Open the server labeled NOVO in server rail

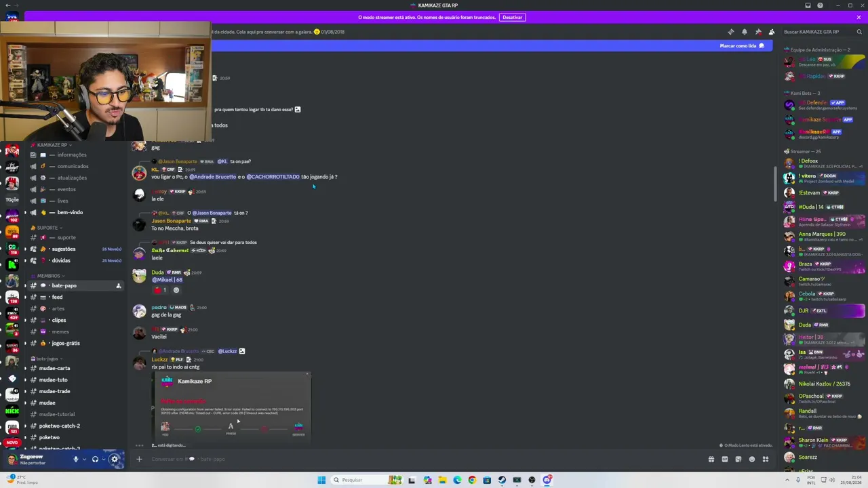(x=12, y=441)
